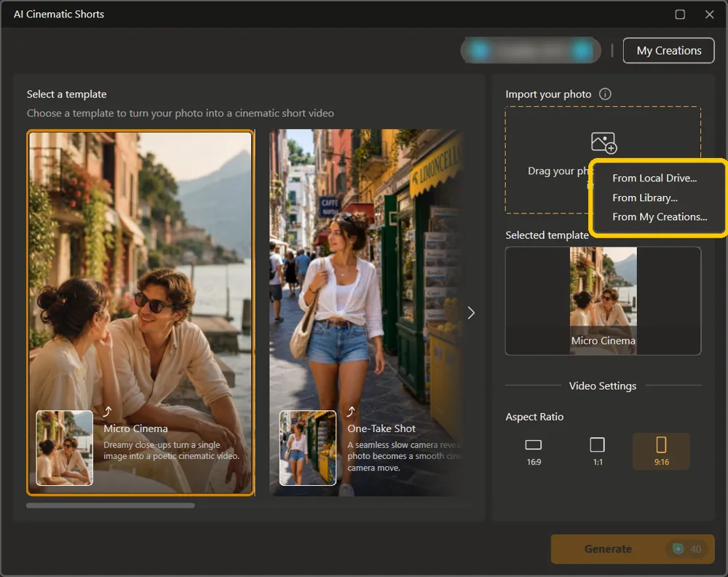Click the curved arrow icon above One-Take Shot
Image resolution: width=728 pixels, height=577 pixels.
coord(351,412)
